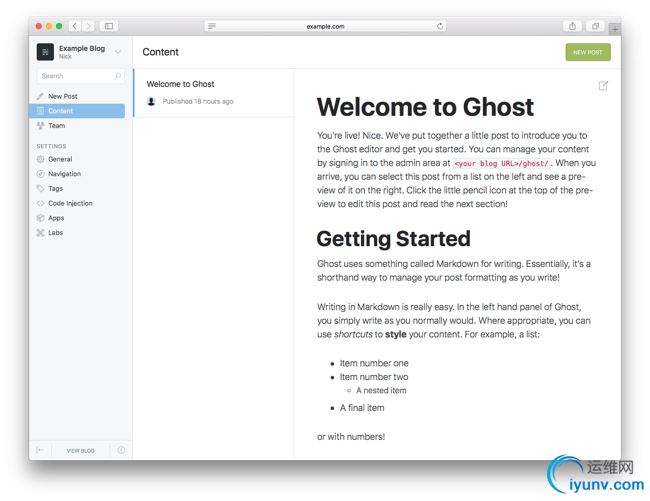Click the VIEW BLOG link
This screenshot has height=501, width=650.
coord(80,450)
